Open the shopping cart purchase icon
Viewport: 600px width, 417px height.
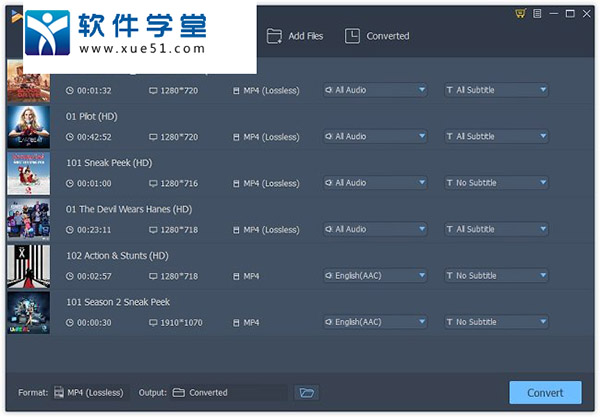520,13
